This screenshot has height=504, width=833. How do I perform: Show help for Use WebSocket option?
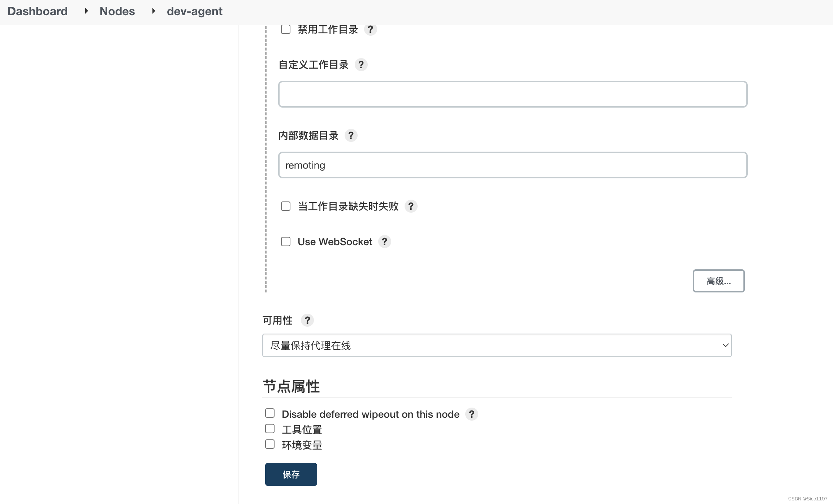point(384,242)
